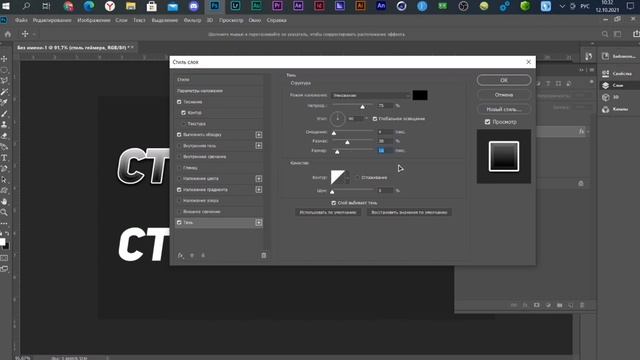Viewport: 640px width, 360px height.
Task: Click the Новый стиль... button
Action: pyautogui.click(x=504, y=109)
